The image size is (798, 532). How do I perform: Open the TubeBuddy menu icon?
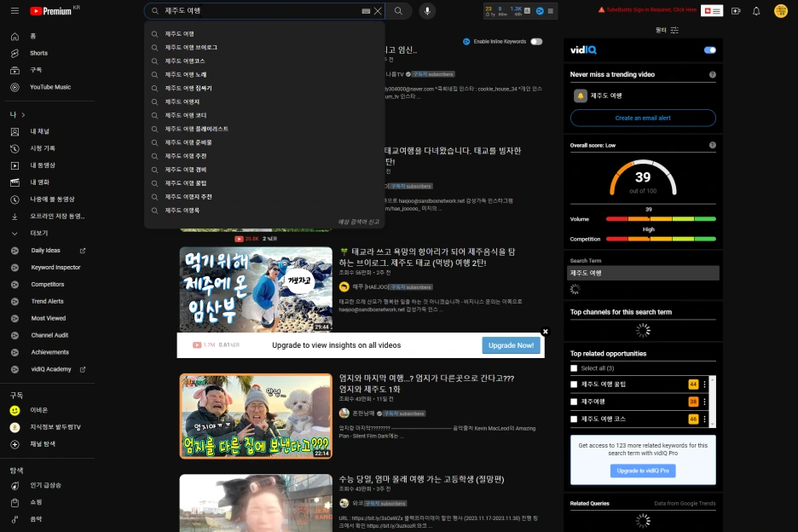point(712,11)
